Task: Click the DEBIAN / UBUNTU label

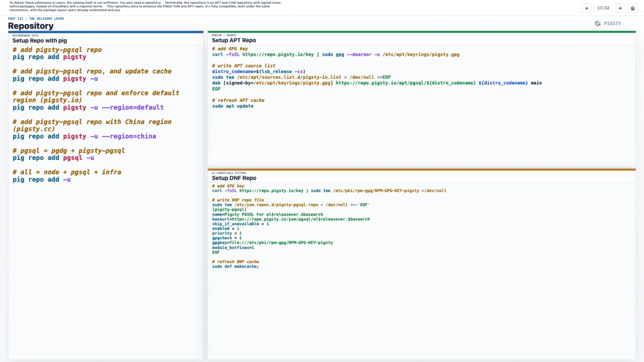Action: tap(224, 35)
